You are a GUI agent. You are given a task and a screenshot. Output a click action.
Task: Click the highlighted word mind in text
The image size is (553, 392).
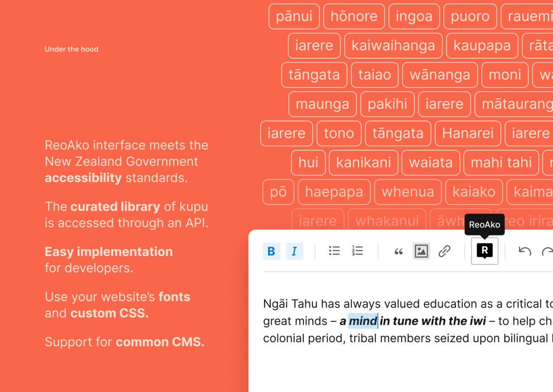click(x=363, y=321)
